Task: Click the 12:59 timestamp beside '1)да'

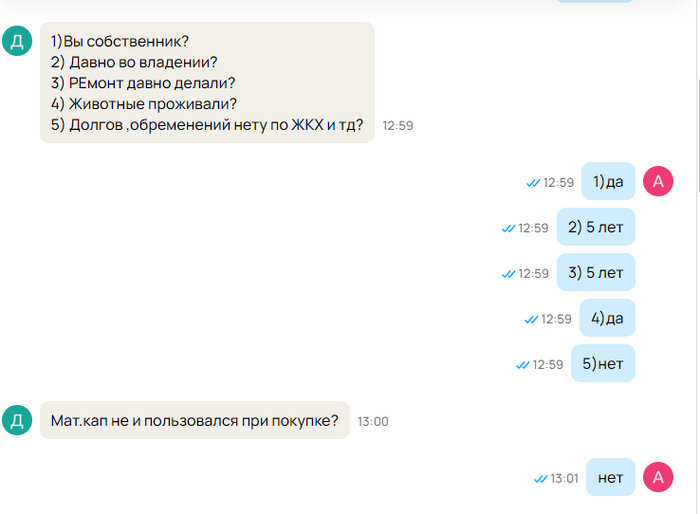Action: [x=558, y=183]
